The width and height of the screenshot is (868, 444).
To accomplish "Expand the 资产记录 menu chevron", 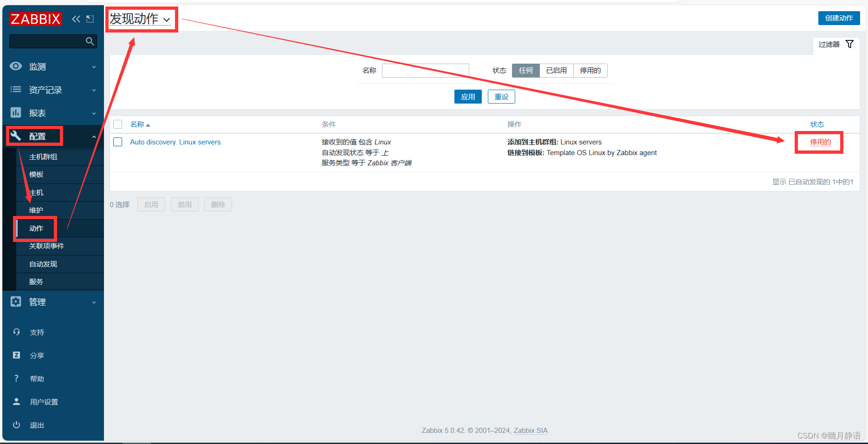I will tap(94, 90).
